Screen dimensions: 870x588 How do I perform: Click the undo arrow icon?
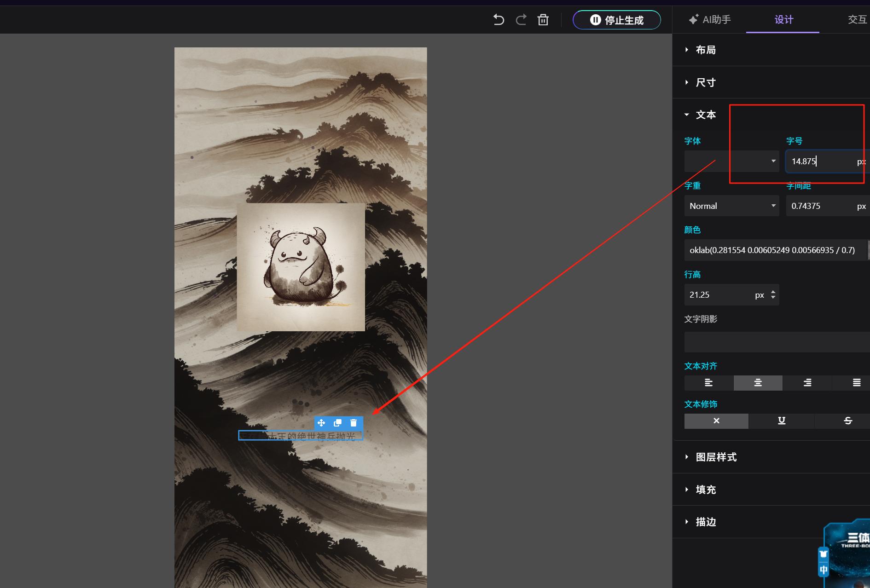pyautogui.click(x=499, y=20)
